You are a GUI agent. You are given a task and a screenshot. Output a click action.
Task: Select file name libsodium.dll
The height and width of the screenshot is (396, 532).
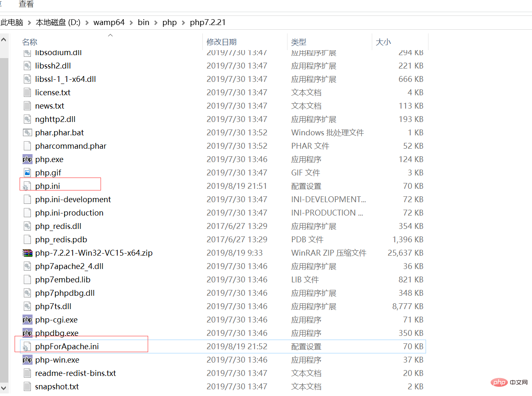[x=58, y=53]
